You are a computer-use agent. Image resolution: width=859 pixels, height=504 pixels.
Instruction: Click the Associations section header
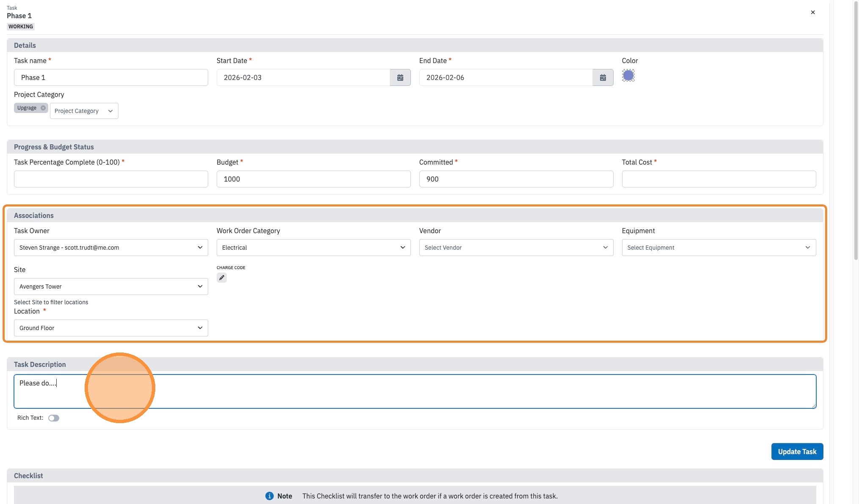coord(415,215)
